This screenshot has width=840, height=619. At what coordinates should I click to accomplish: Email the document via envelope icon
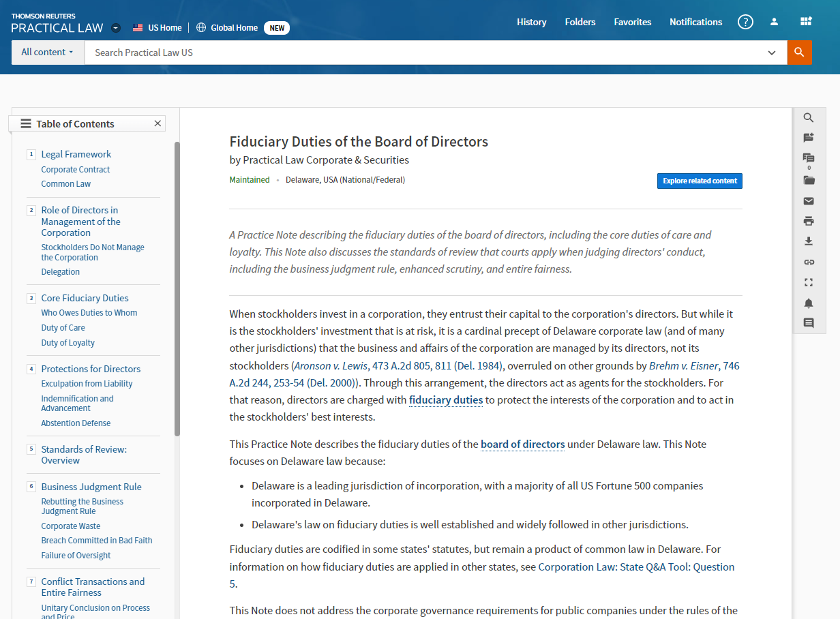(809, 200)
